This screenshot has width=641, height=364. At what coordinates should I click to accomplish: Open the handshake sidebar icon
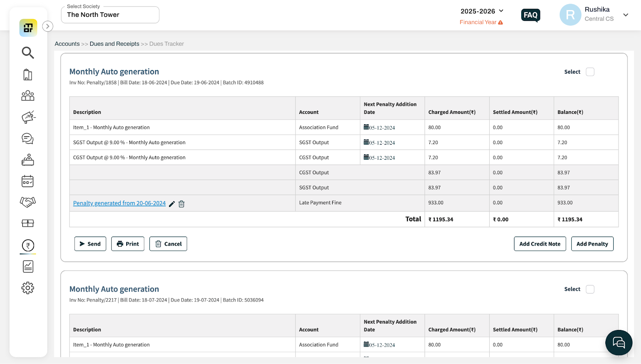click(28, 202)
